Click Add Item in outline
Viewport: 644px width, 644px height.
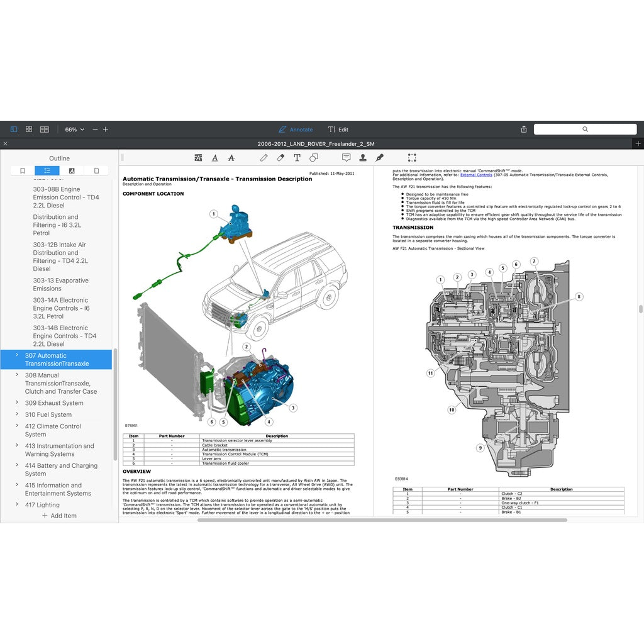(59, 516)
